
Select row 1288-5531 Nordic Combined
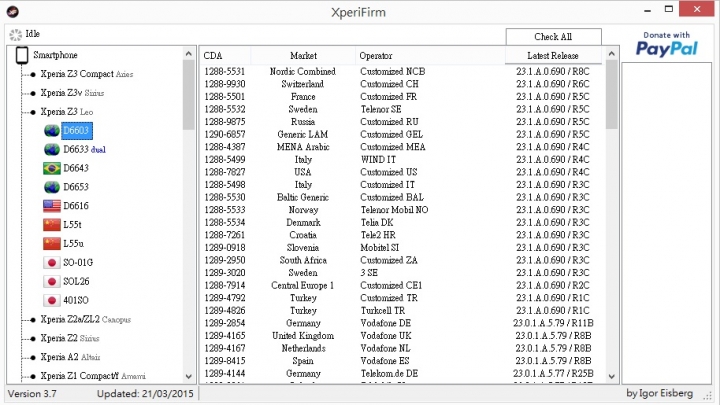pos(402,72)
